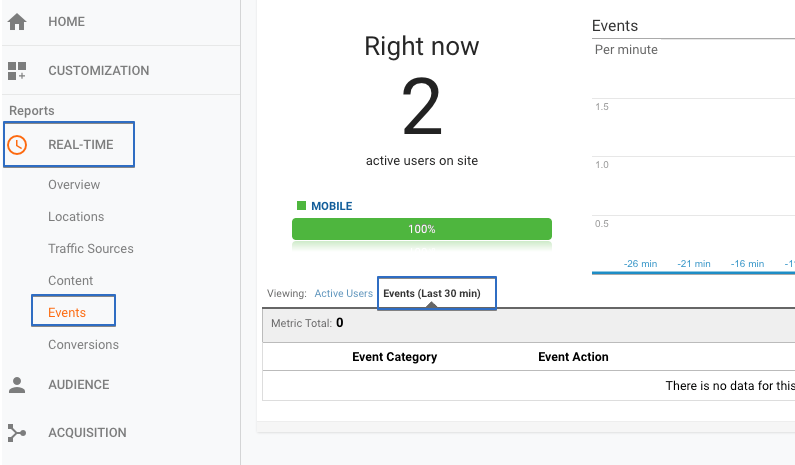This screenshot has width=795, height=465.
Task: Expand the ACQUISITION reports section
Action: pos(87,433)
